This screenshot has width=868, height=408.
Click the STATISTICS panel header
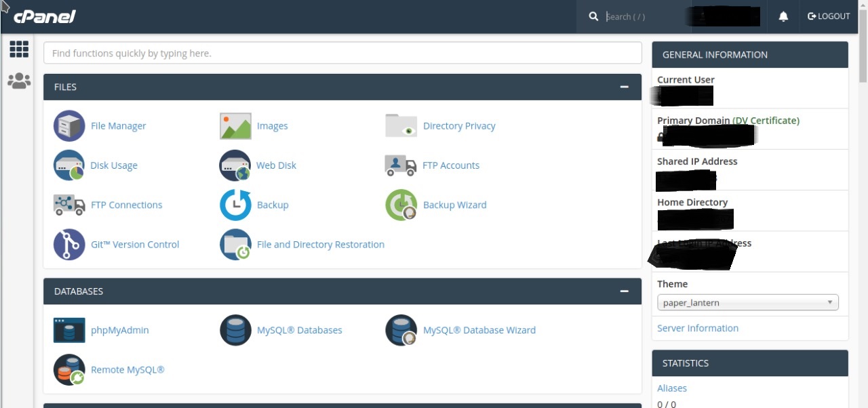(x=750, y=363)
